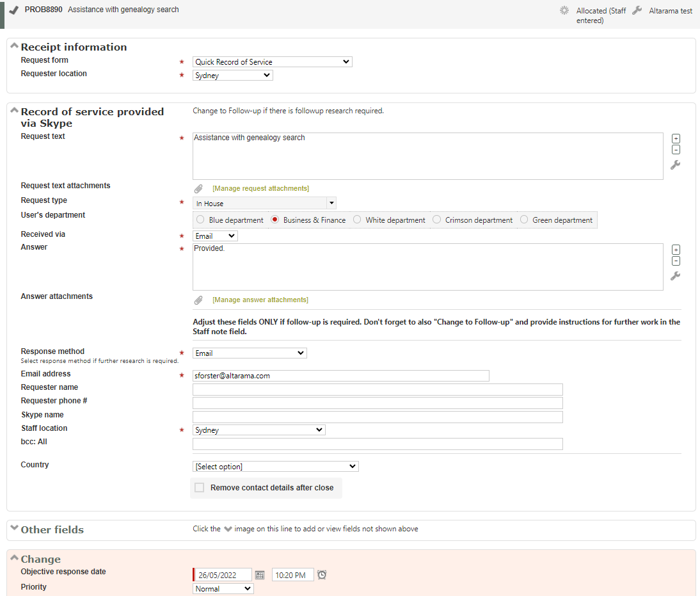Click the Altarama test link
Viewport: 700px width, 596px height.
coord(671,11)
